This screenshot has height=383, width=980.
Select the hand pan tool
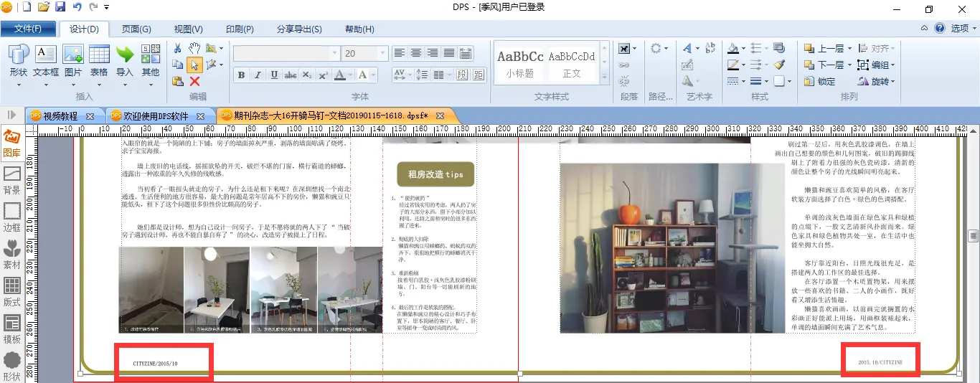194,48
